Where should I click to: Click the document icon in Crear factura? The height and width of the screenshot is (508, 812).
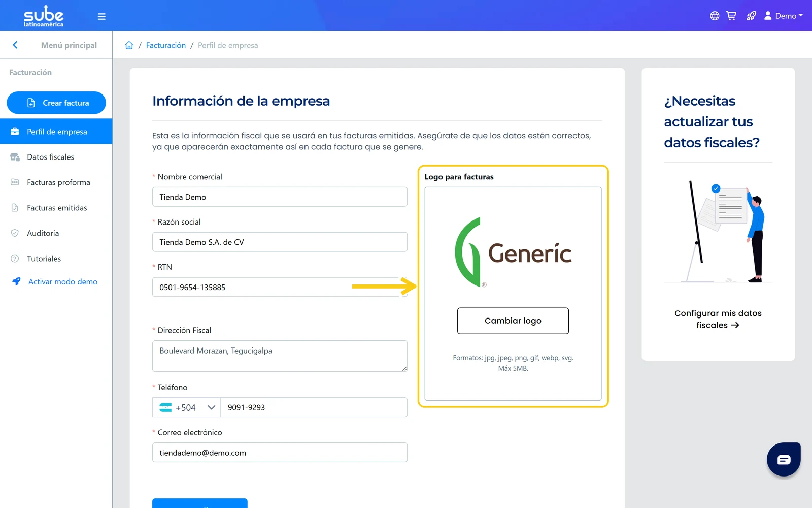tap(31, 103)
